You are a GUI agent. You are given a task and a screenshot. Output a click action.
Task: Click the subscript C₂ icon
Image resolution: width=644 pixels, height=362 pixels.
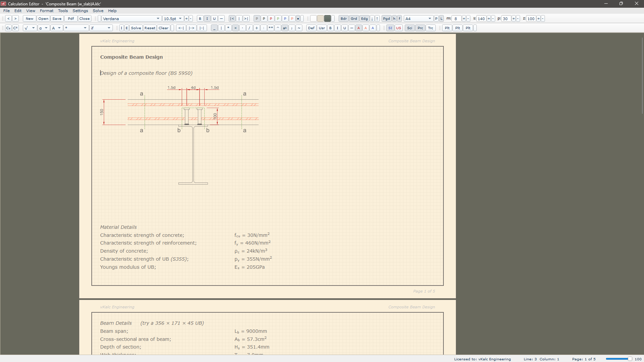coord(8,28)
